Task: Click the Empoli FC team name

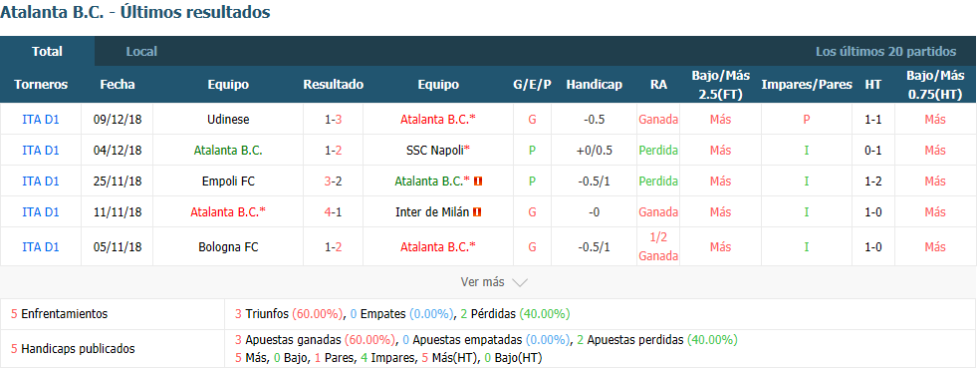Action: pos(228,182)
